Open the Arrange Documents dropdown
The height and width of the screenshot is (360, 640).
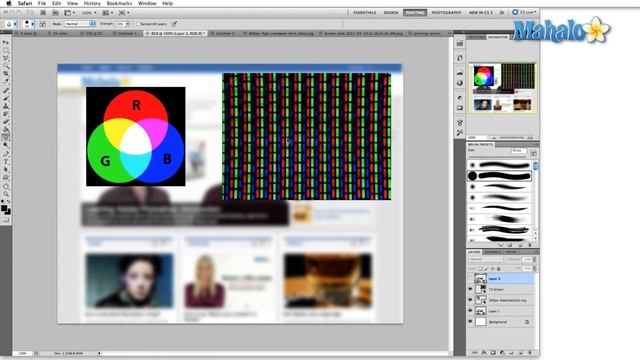point(107,13)
